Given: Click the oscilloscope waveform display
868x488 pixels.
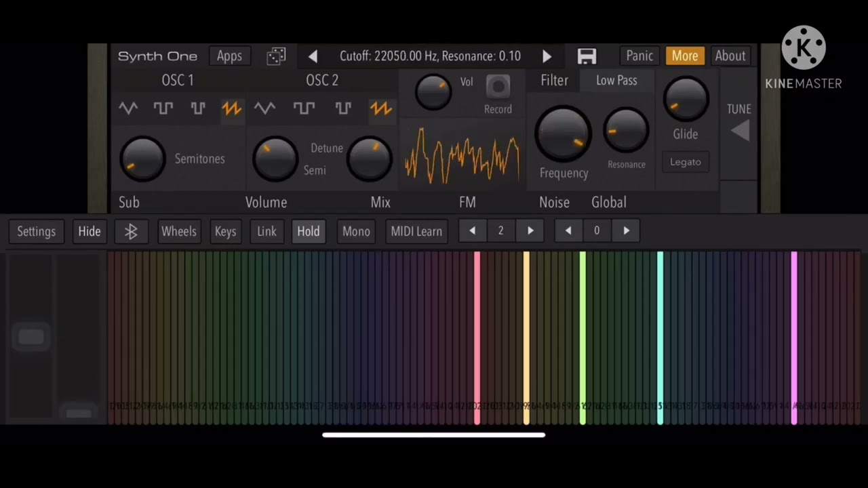Looking at the screenshot, I should tap(462, 155).
